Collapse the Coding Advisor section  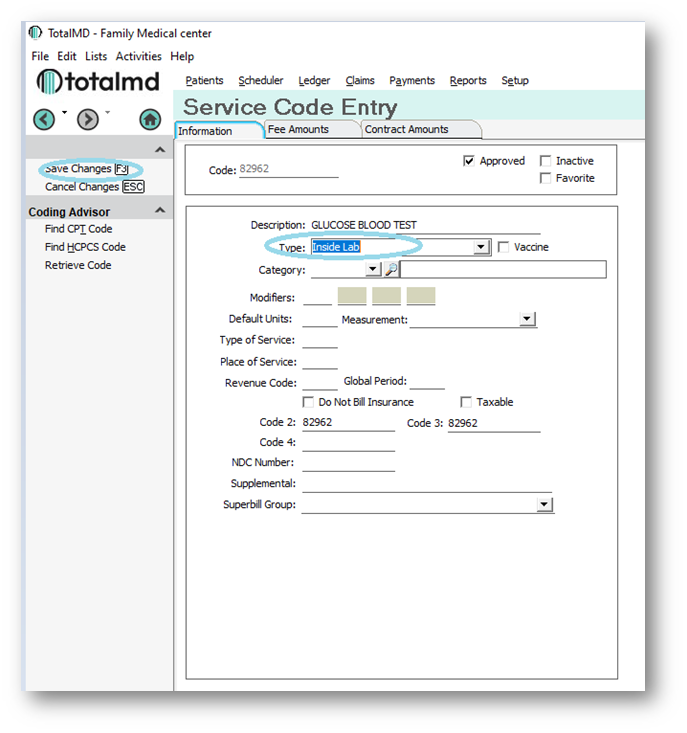click(160, 211)
